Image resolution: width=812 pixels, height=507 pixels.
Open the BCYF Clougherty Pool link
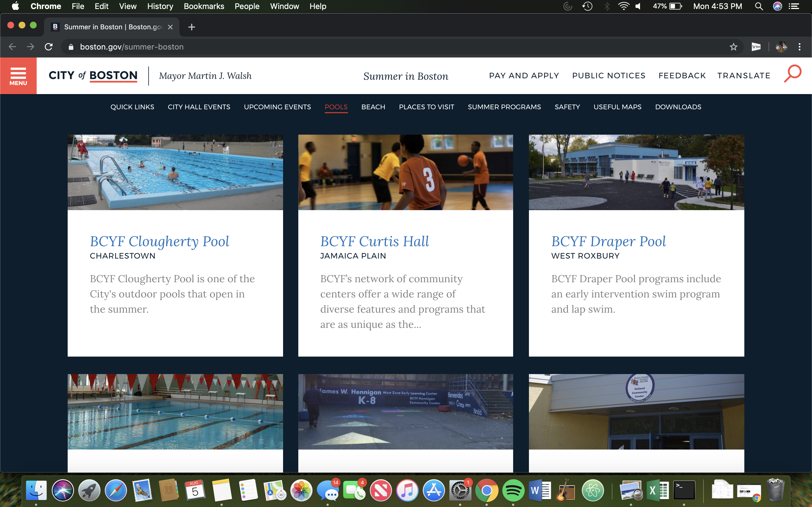(x=159, y=241)
